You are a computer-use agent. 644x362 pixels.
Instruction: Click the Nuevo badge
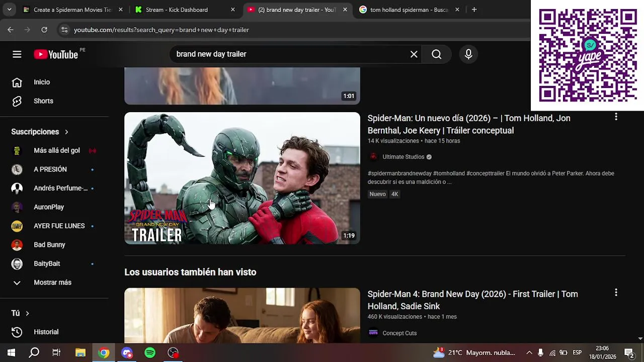tap(377, 194)
